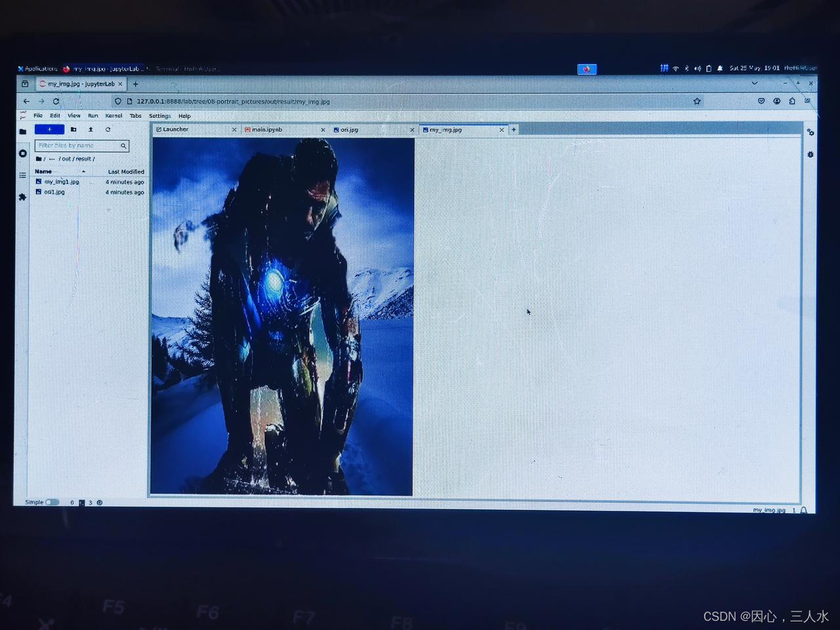Click the shield tracking protection icon
Viewport: 840px width, 630px height.
(x=118, y=101)
